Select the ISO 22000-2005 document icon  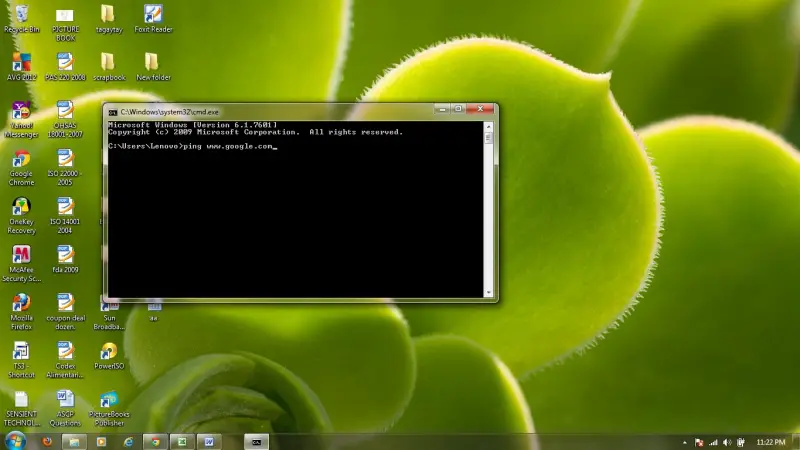(65, 168)
